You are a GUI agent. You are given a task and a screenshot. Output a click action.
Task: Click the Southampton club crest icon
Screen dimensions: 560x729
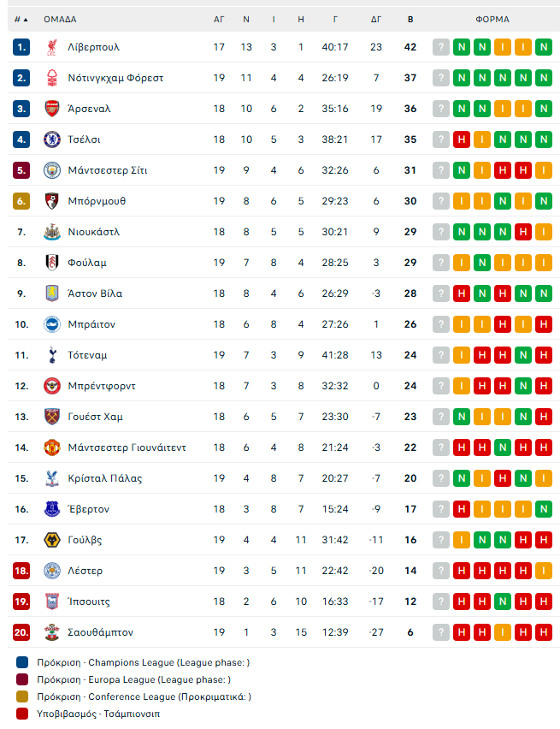[x=51, y=632]
